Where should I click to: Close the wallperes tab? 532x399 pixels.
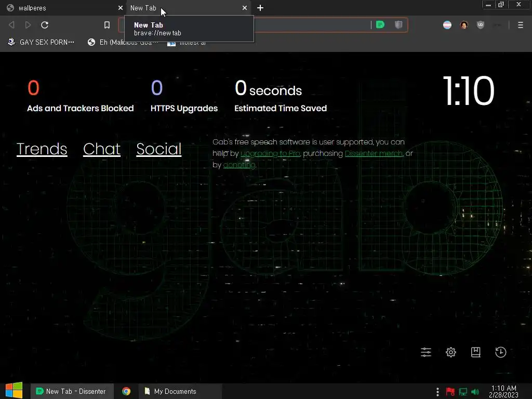[121, 8]
